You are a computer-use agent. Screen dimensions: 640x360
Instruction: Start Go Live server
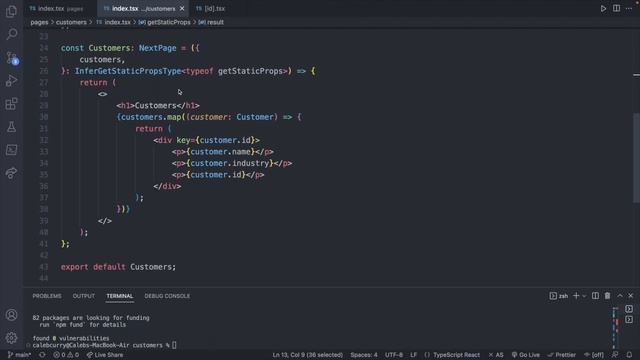tap(526, 355)
